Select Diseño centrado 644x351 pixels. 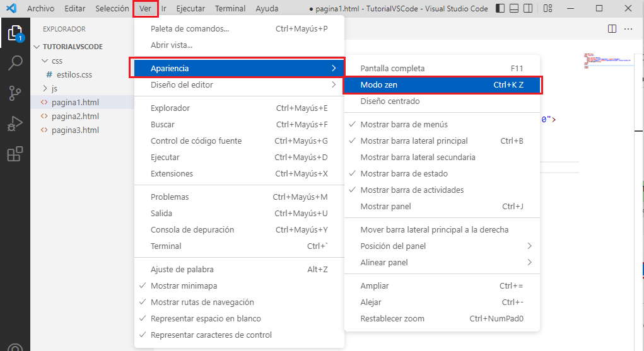442,101
